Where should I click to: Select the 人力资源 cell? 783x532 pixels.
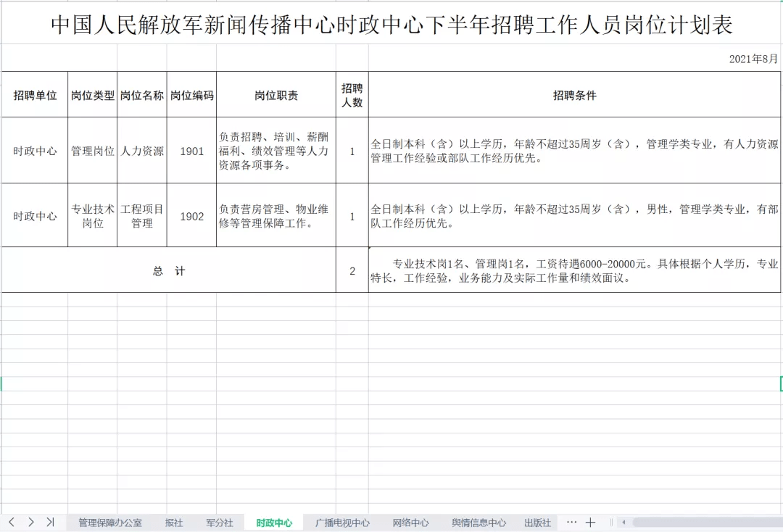[x=142, y=150]
